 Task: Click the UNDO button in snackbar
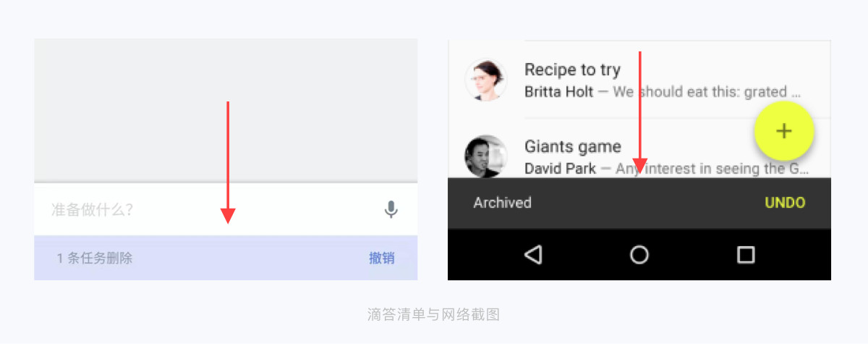(785, 203)
